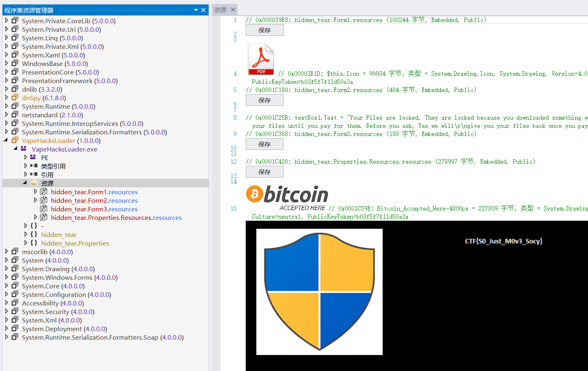Select System.Runtime.Serialization.Formatters.Soap assembly
This screenshot has height=371, width=588.
pos(103,337)
